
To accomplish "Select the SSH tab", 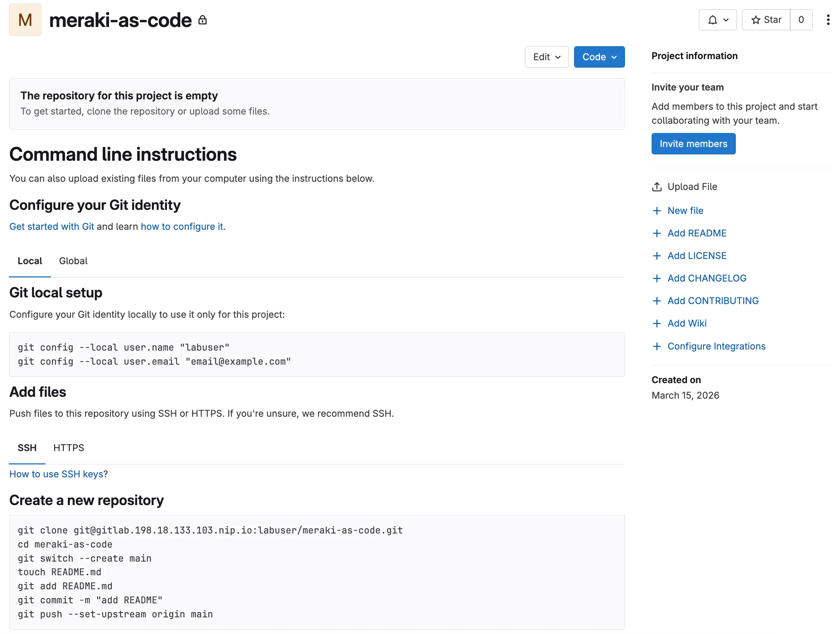I will 27,448.
